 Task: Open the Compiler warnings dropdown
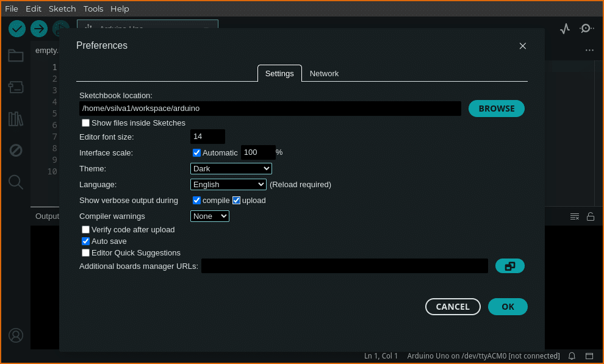click(x=209, y=216)
